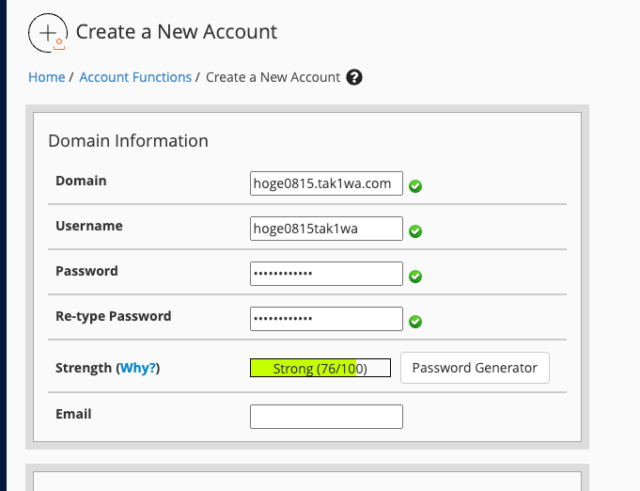Click the Email field label

coord(73,414)
